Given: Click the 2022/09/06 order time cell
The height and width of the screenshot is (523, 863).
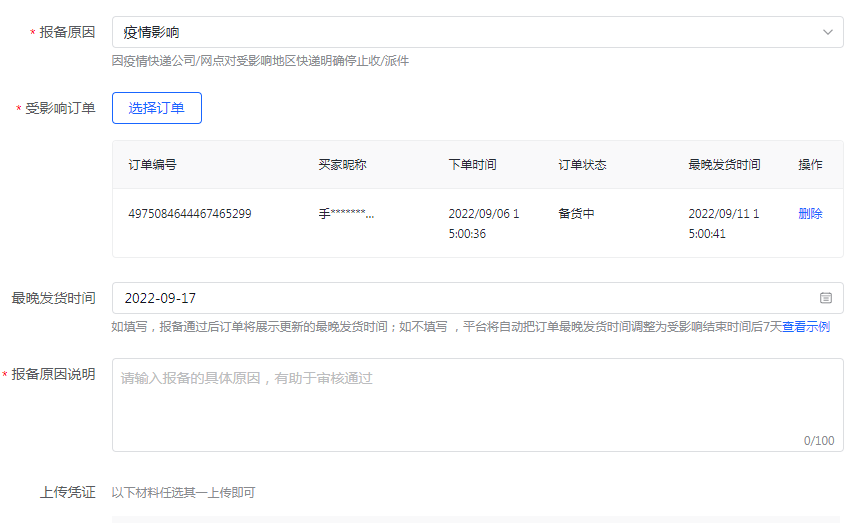Looking at the screenshot, I should coord(483,223).
